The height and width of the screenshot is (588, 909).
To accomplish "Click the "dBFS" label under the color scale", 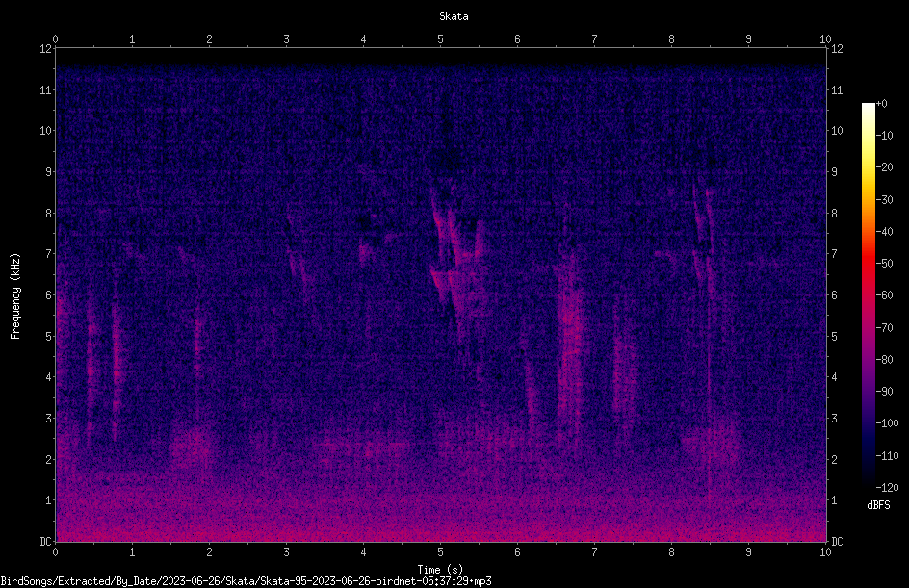I will 878,505.
